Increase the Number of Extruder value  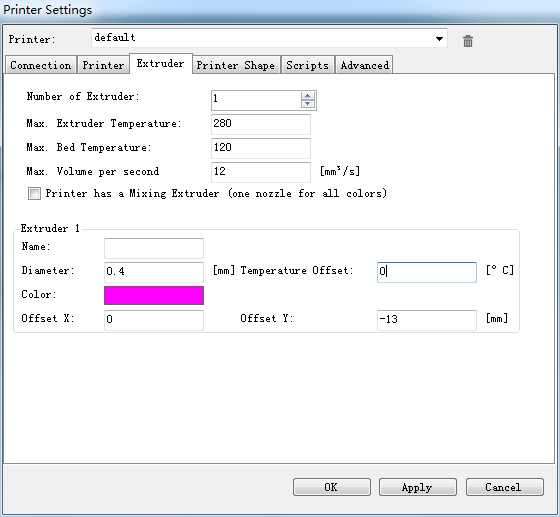(308, 96)
